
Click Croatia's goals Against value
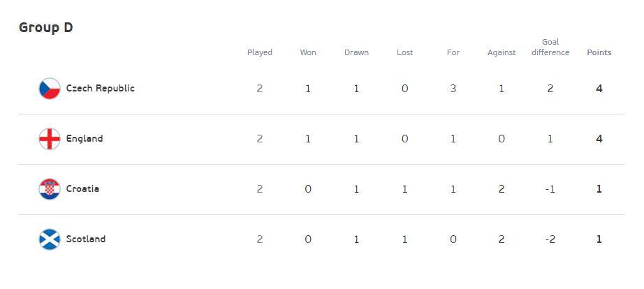[502, 189]
